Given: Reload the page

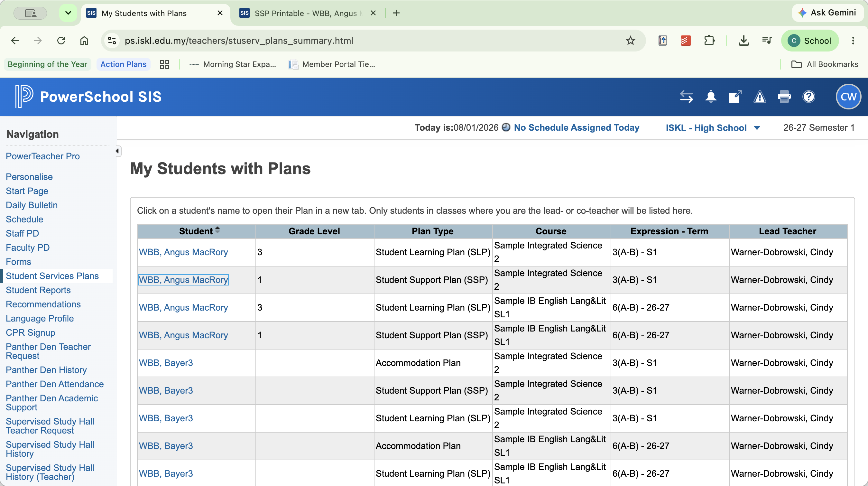Looking at the screenshot, I should click(61, 41).
